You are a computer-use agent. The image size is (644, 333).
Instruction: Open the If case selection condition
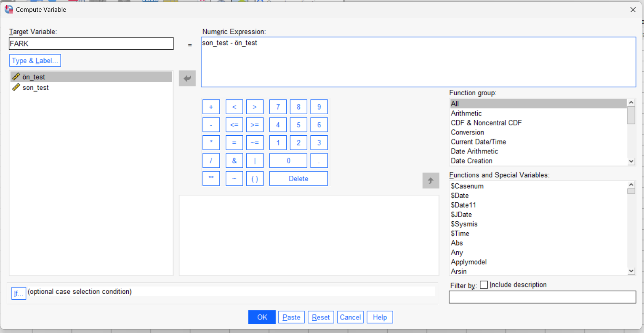coord(19,293)
